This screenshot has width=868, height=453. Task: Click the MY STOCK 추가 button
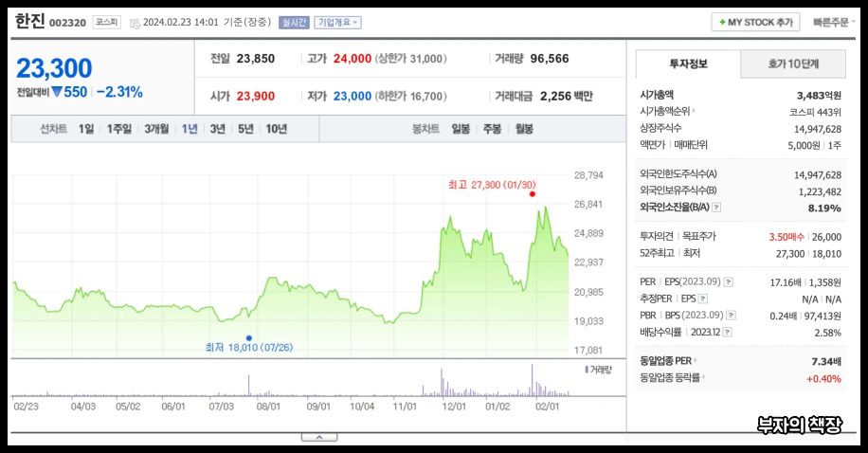(755, 22)
